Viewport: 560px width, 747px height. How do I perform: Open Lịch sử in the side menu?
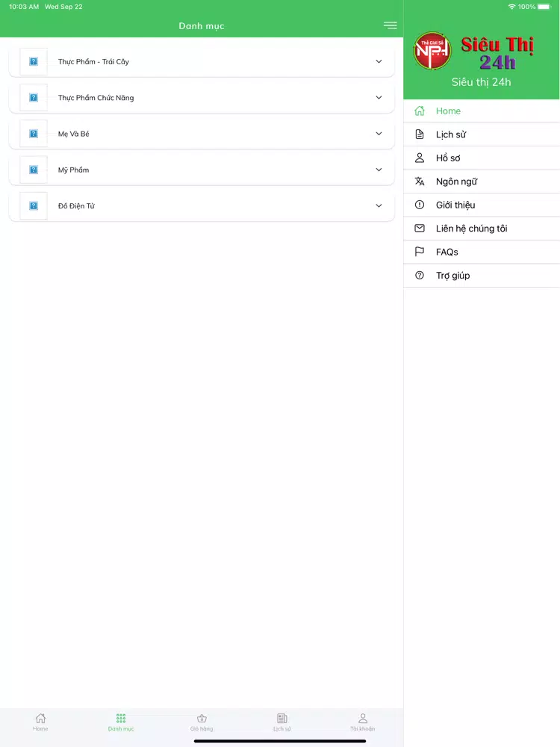pos(482,134)
